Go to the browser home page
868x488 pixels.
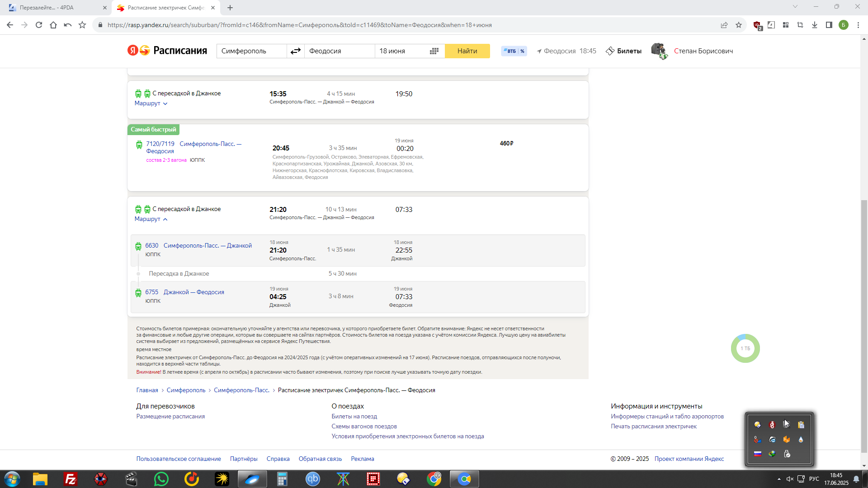(53, 25)
